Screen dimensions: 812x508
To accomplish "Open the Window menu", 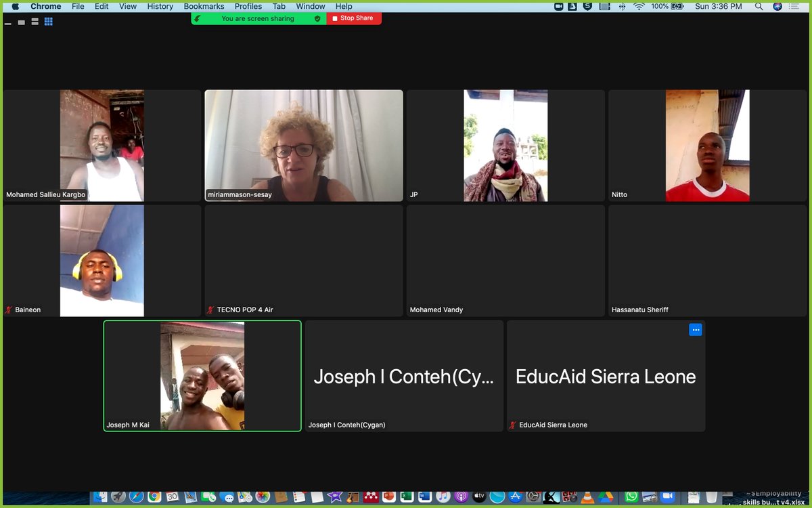I will click(311, 6).
